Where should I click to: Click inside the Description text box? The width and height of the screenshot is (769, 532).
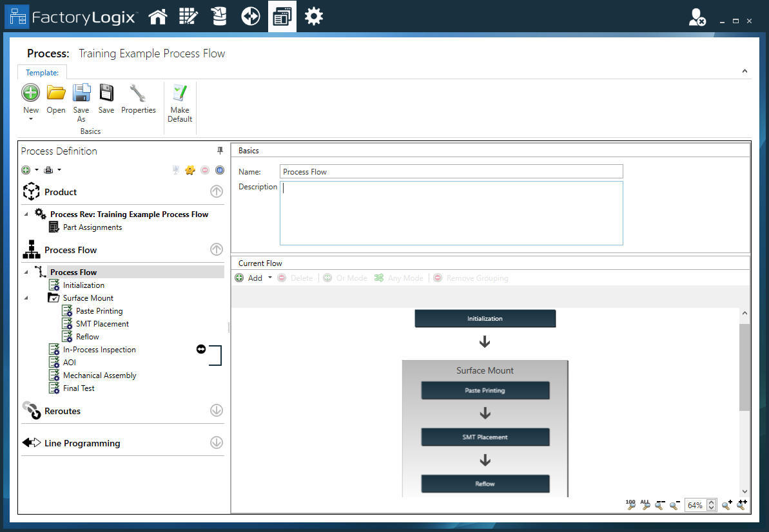(451, 213)
